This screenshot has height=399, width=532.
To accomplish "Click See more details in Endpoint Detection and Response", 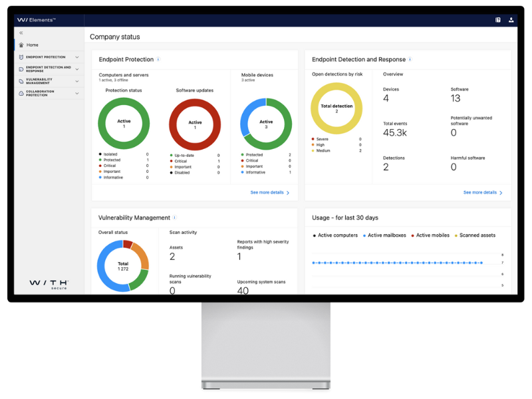I will tap(479, 192).
